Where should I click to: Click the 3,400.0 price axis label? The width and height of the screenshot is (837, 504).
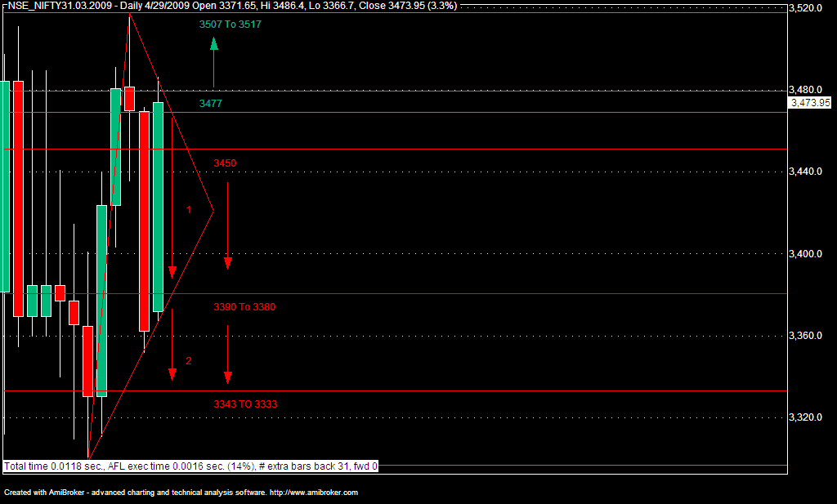(805, 253)
